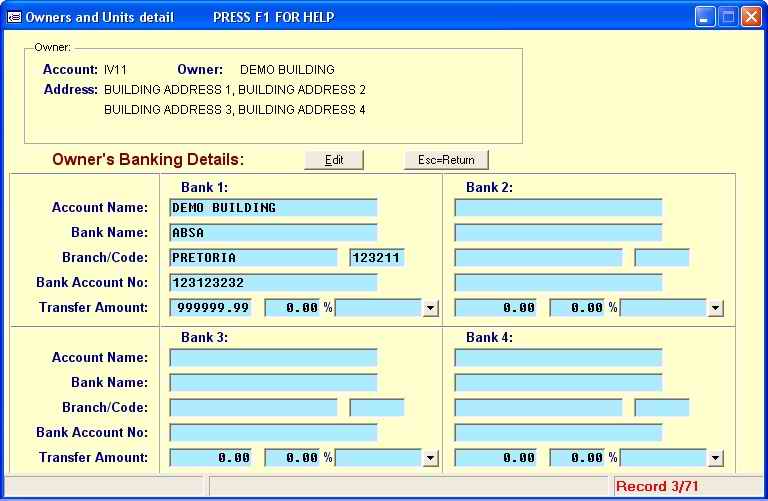Click the Bank 3: heading
768x501 pixels.
click(x=204, y=337)
